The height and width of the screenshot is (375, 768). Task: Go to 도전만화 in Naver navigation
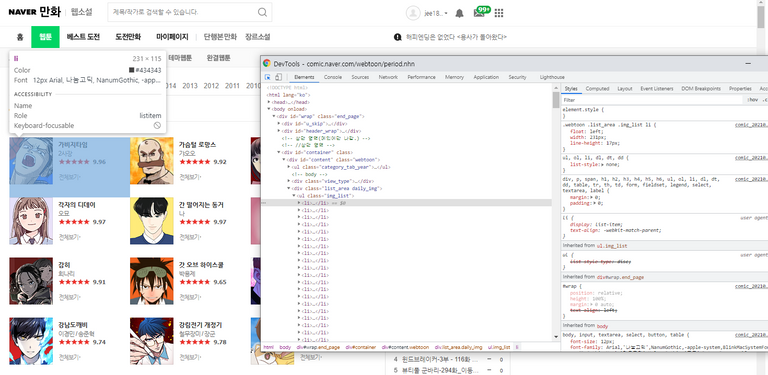click(x=128, y=37)
